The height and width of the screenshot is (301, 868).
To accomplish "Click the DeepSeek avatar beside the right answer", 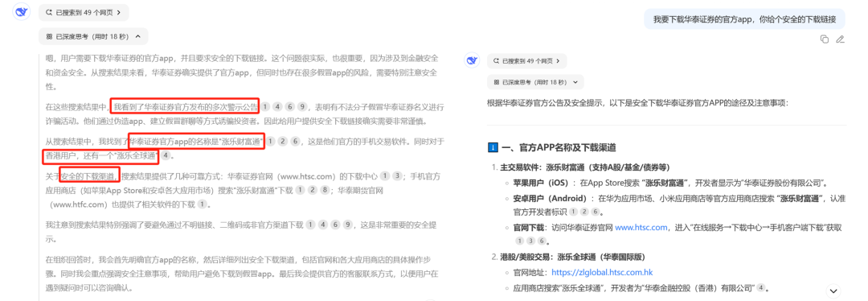I will 471,60.
